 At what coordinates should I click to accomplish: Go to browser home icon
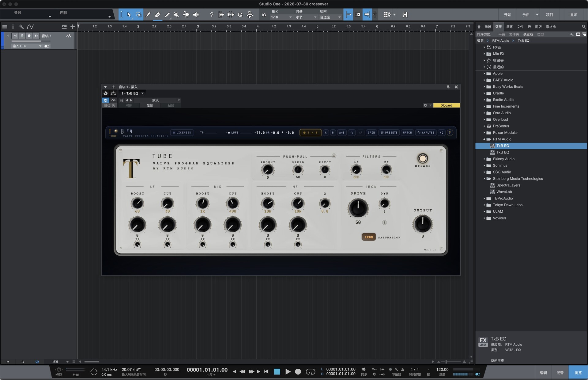[x=479, y=27]
